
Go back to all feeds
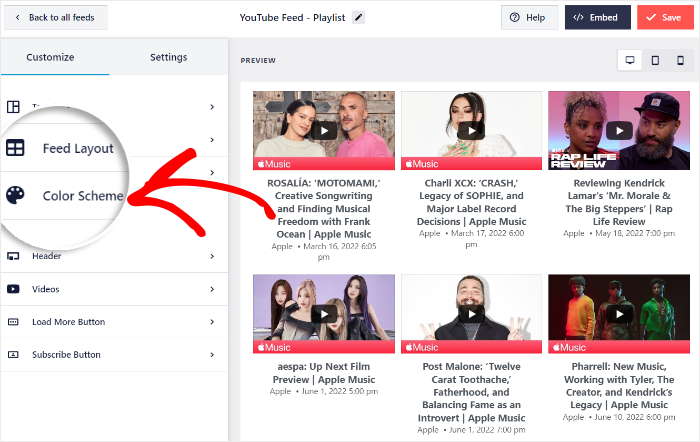click(x=55, y=17)
